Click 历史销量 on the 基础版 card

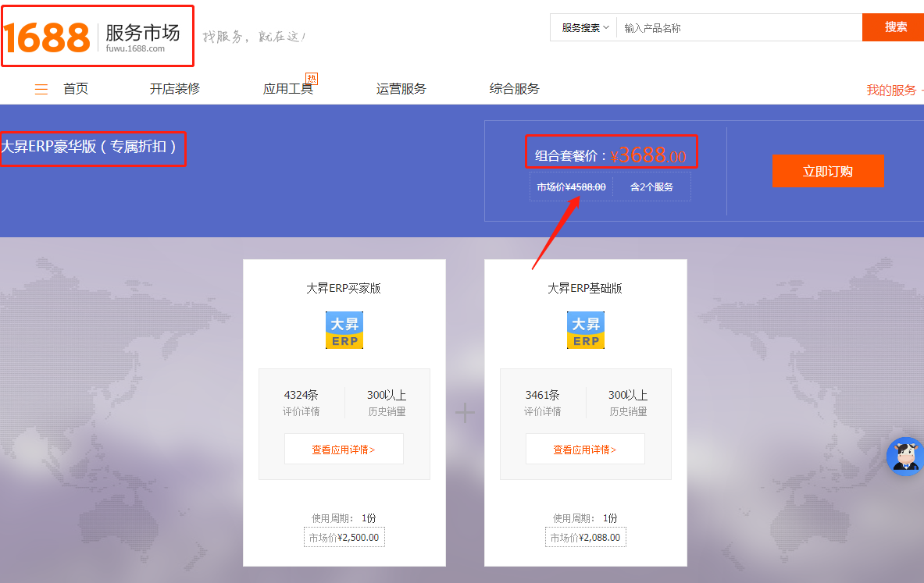point(628,411)
